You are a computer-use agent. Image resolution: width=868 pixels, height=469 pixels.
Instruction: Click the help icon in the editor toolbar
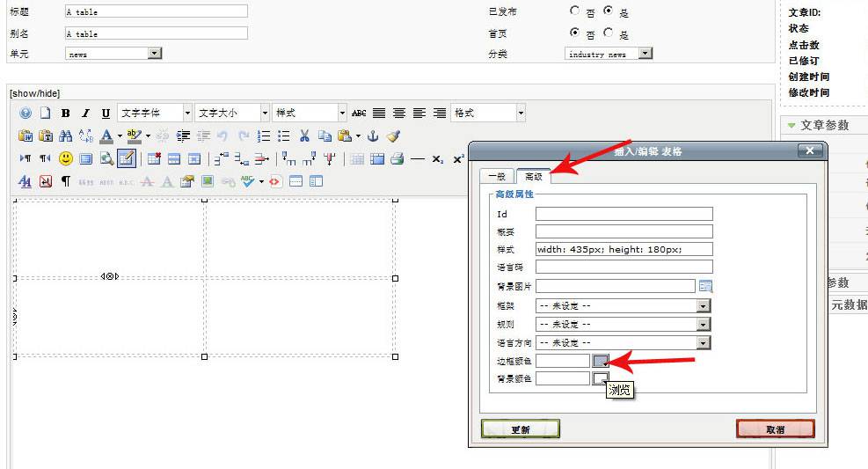click(x=26, y=113)
